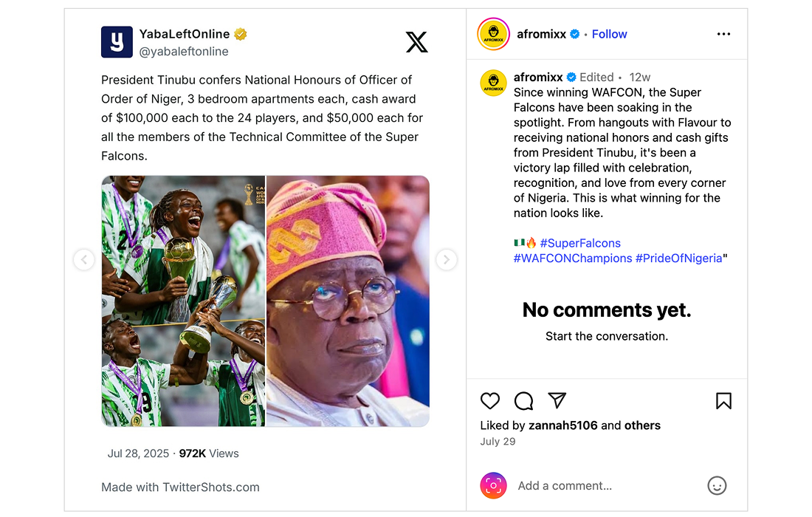Screen dimensions: 812x517
Task: Type in Add a comment field
Action: click(605, 485)
